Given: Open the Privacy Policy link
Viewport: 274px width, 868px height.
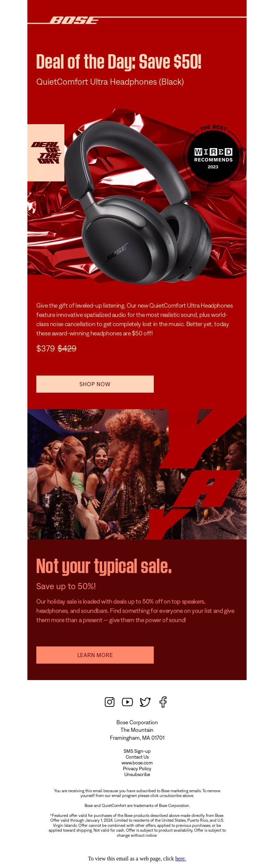Looking at the screenshot, I should pyautogui.click(x=137, y=769).
